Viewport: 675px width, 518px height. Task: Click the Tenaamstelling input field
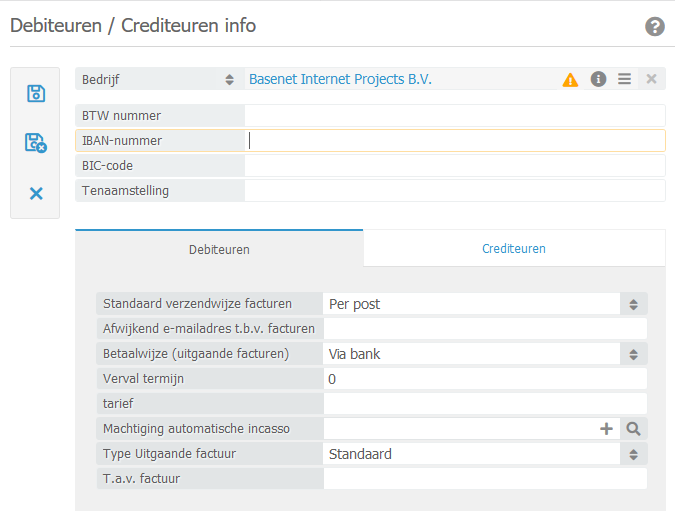454,191
